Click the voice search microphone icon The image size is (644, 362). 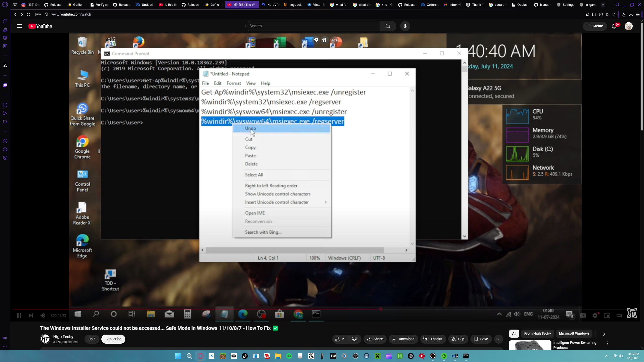405,26
